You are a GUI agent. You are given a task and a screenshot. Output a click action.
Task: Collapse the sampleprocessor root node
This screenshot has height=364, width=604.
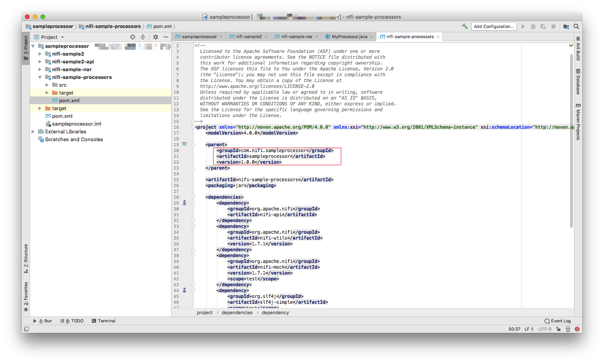33,46
